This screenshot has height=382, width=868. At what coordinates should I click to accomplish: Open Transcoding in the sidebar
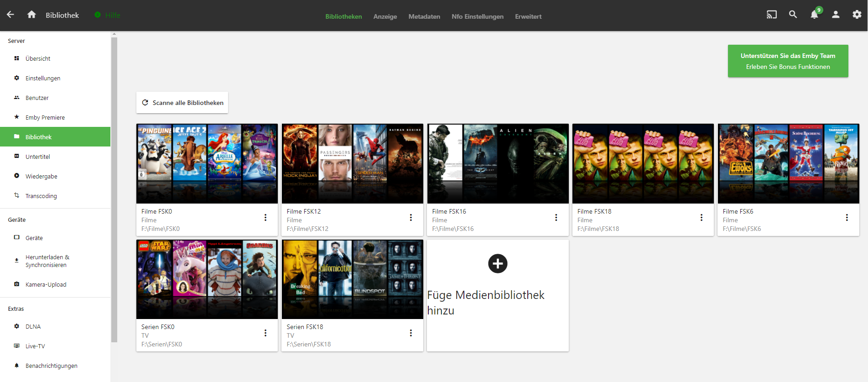(x=55, y=196)
